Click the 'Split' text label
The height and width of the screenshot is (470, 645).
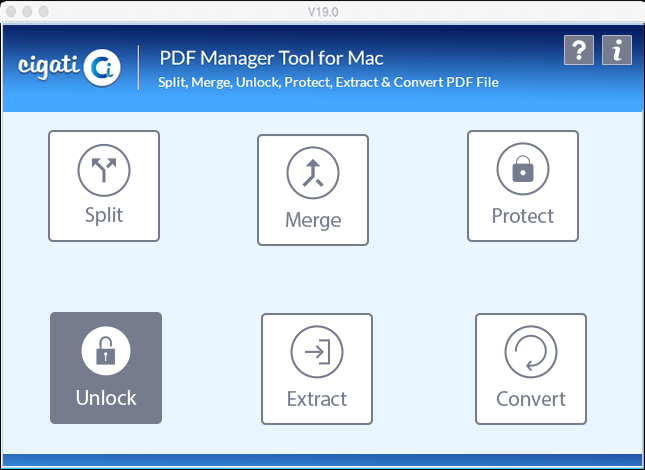104,216
